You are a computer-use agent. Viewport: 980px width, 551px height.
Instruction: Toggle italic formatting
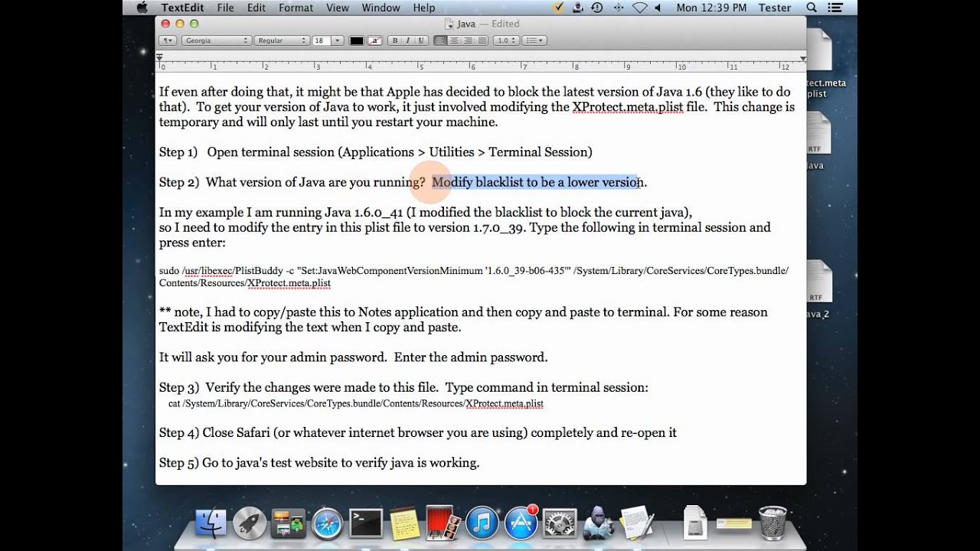[407, 41]
